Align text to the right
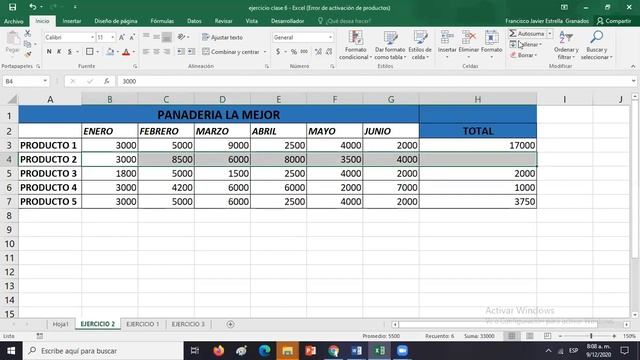640x360 pixels. (x=167, y=52)
